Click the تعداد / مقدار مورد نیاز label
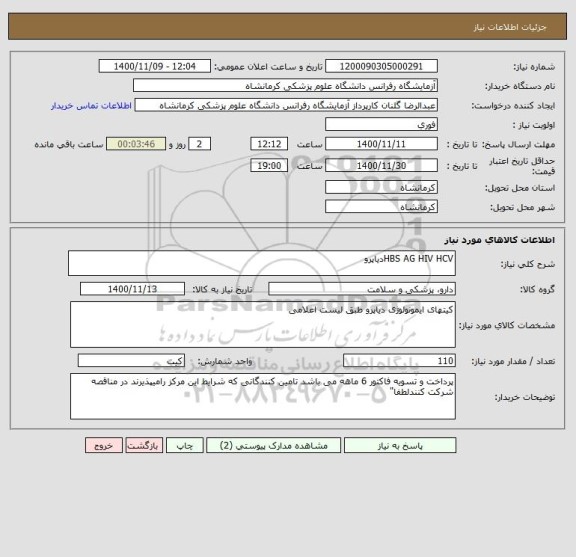This screenshot has height=557, width=576. [x=513, y=362]
